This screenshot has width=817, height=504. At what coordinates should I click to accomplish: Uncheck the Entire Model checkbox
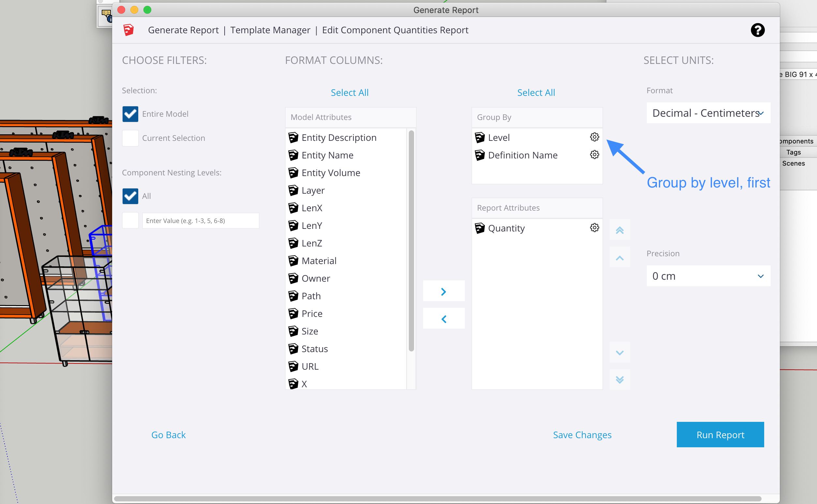(x=130, y=114)
